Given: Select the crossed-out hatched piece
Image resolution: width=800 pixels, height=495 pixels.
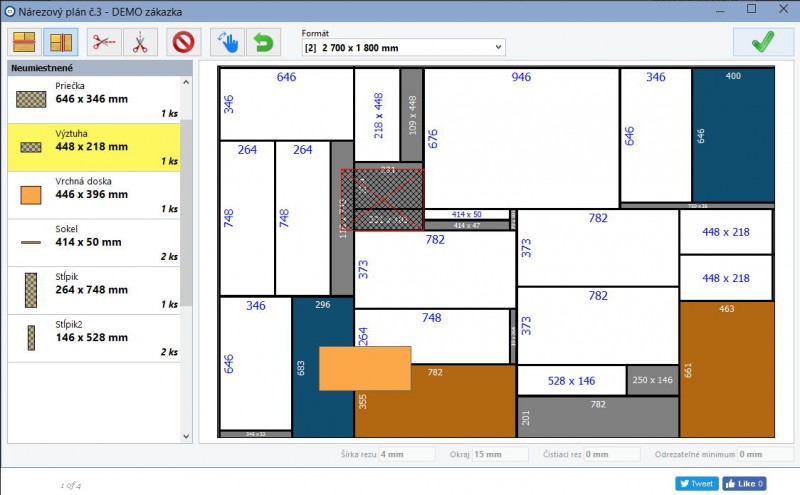Looking at the screenshot, I should pos(383,200).
